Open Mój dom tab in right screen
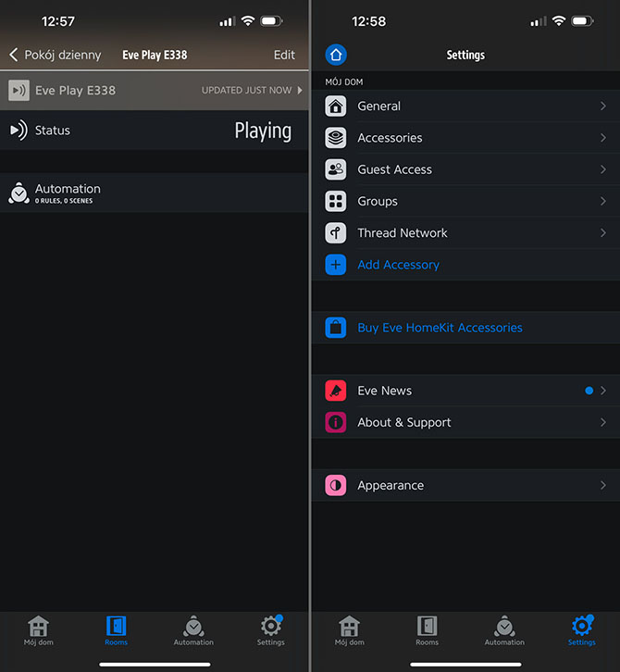Image resolution: width=620 pixels, height=672 pixels. [x=350, y=630]
